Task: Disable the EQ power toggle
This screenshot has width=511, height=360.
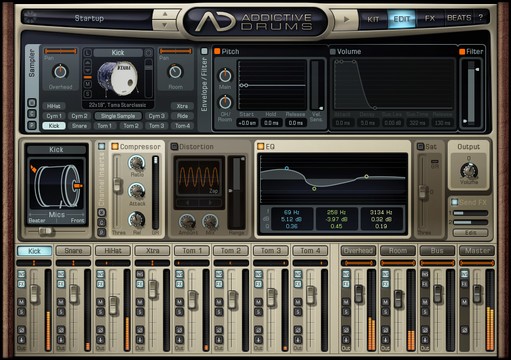Action: (261, 146)
